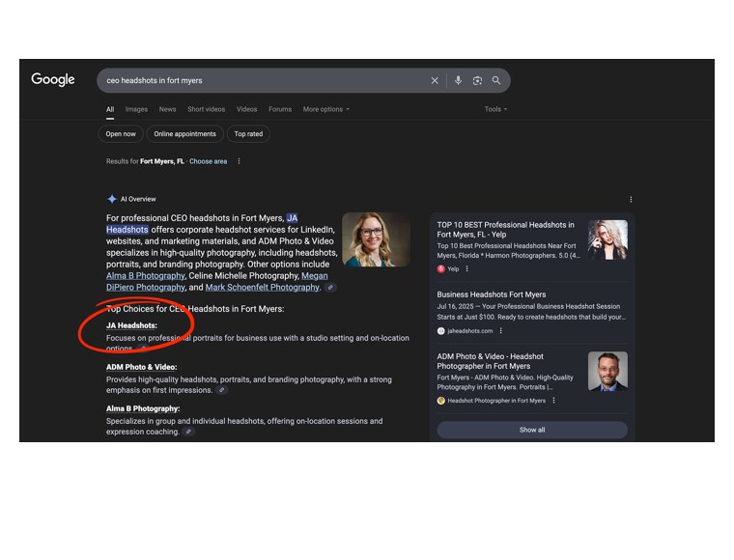Image resolution: width=734 pixels, height=560 pixels.
Task: Open Google Lens image search icon
Action: pyautogui.click(x=477, y=80)
